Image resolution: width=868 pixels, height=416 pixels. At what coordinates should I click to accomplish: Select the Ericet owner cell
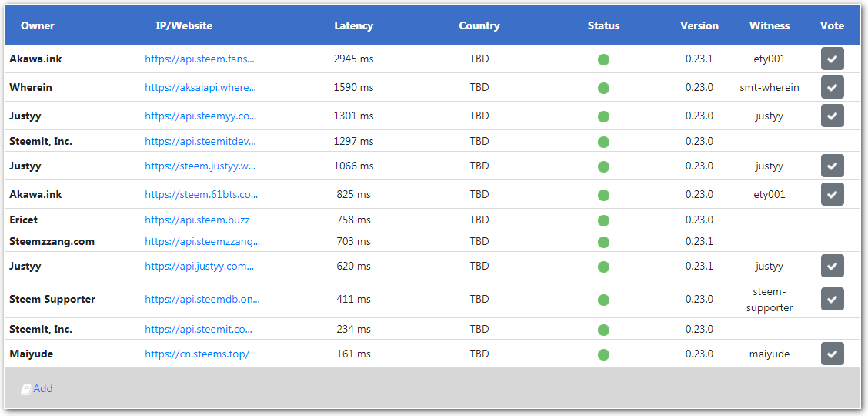click(x=23, y=220)
